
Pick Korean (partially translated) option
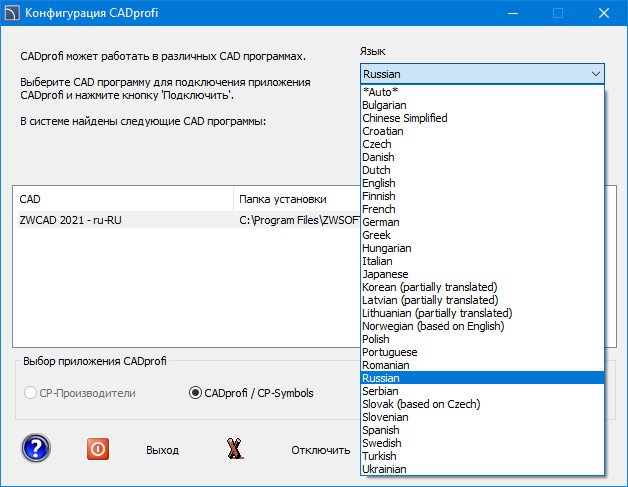click(x=429, y=287)
